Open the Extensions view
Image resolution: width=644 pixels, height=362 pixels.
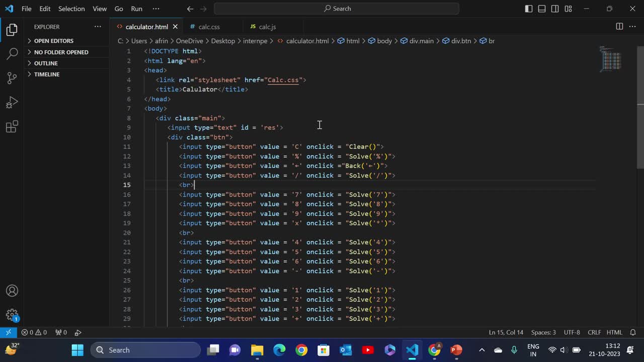pos(12,126)
